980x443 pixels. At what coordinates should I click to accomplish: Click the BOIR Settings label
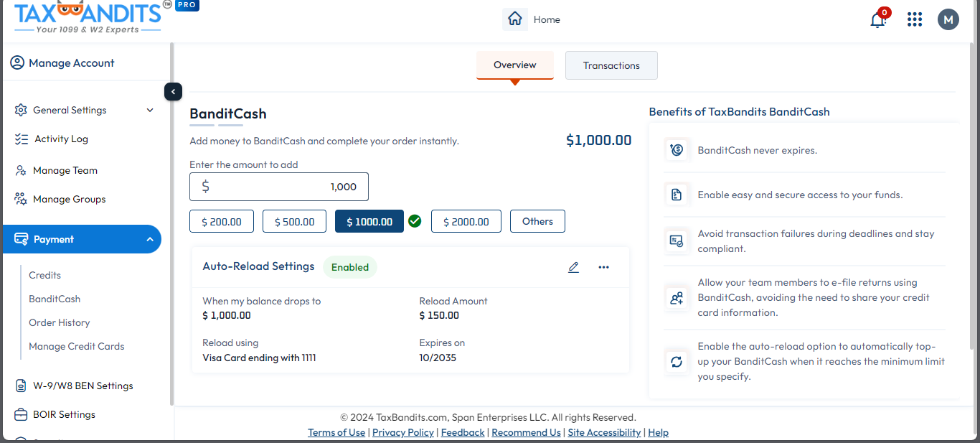pos(64,415)
